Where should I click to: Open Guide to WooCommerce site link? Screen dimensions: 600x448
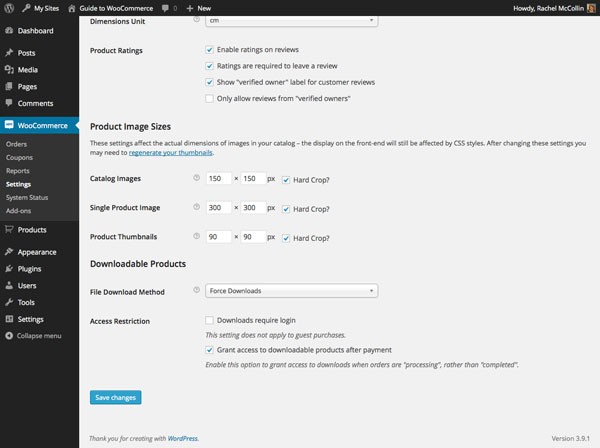(x=116, y=8)
